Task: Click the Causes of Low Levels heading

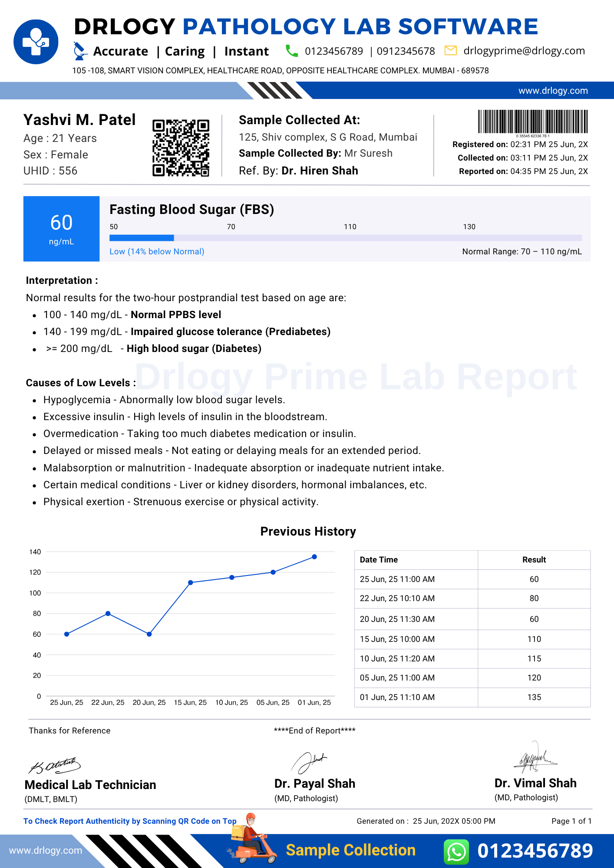Action: [x=81, y=383]
